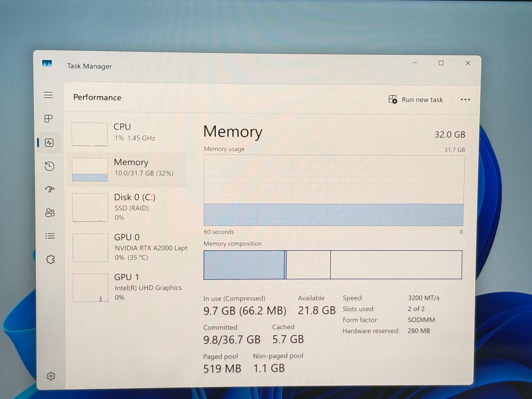This screenshot has width=532, height=399.
Task: Click the Performance page title
Action: [x=97, y=97]
